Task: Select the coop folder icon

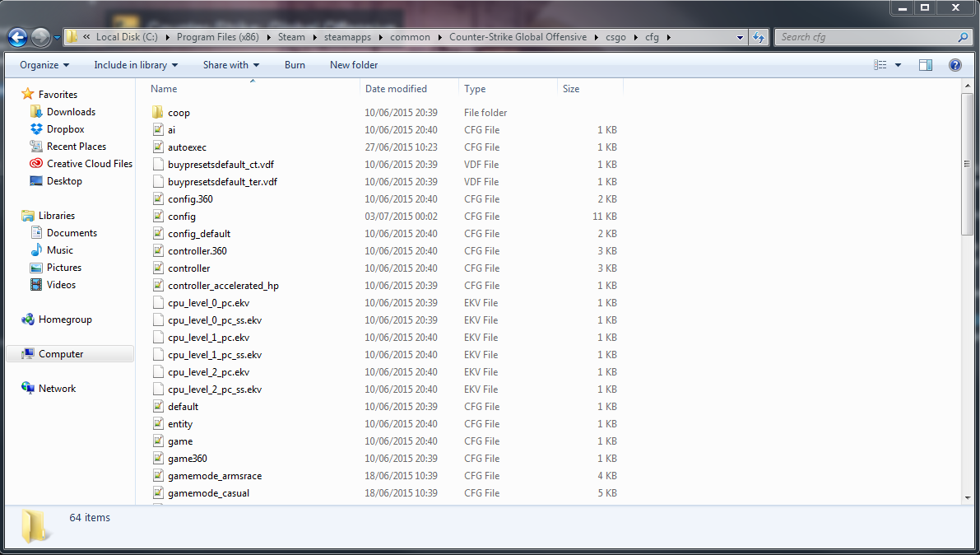Action: click(x=157, y=113)
